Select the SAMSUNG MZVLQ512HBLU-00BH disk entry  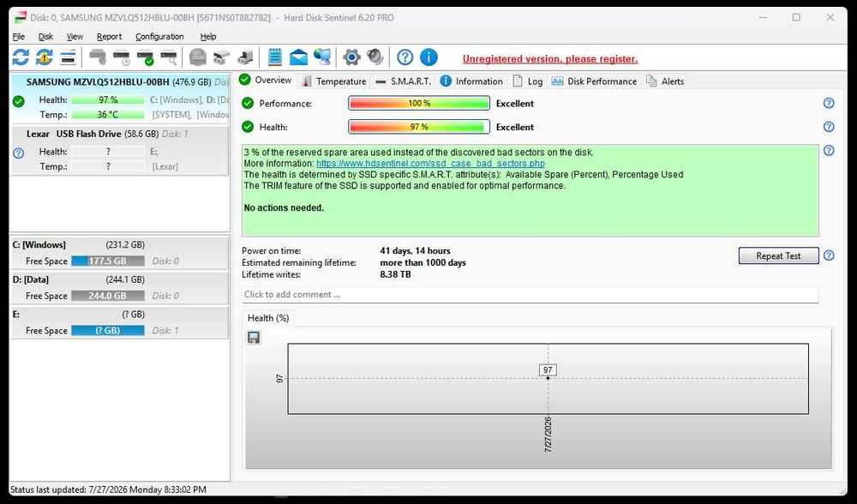[120, 98]
